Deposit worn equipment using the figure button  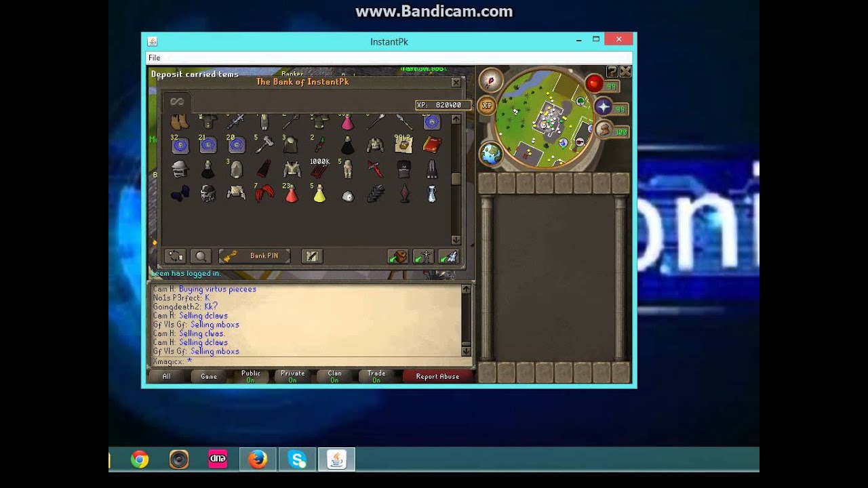click(x=423, y=256)
